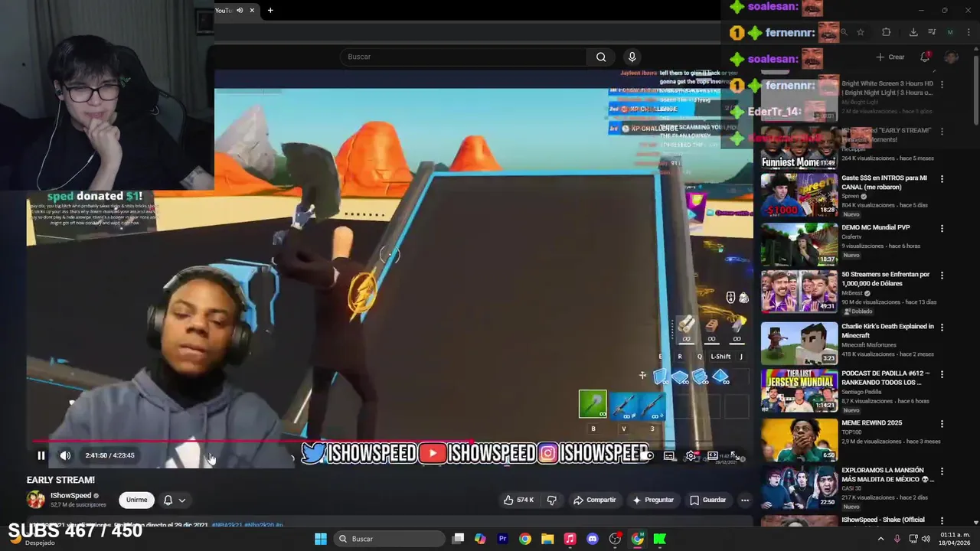Image resolution: width=980 pixels, height=551 pixels.
Task: Open File Explorer from the taskbar
Action: (x=547, y=539)
